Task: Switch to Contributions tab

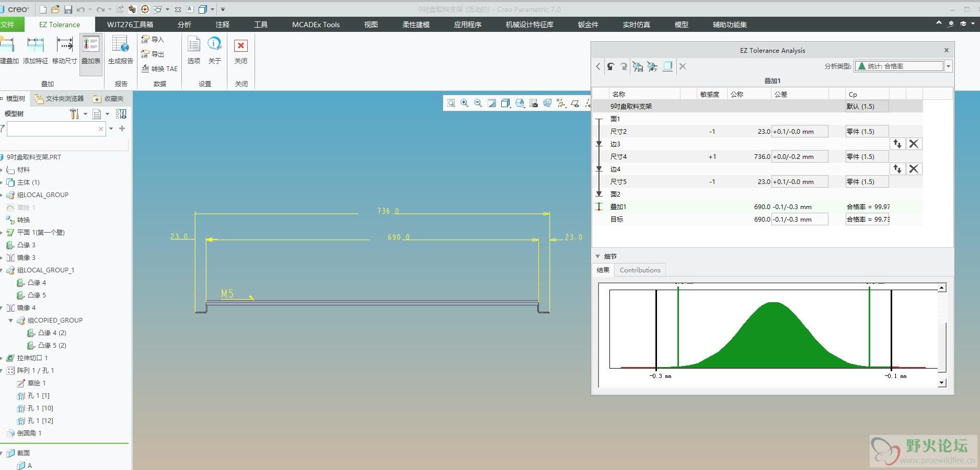Action: pyautogui.click(x=640, y=270)
